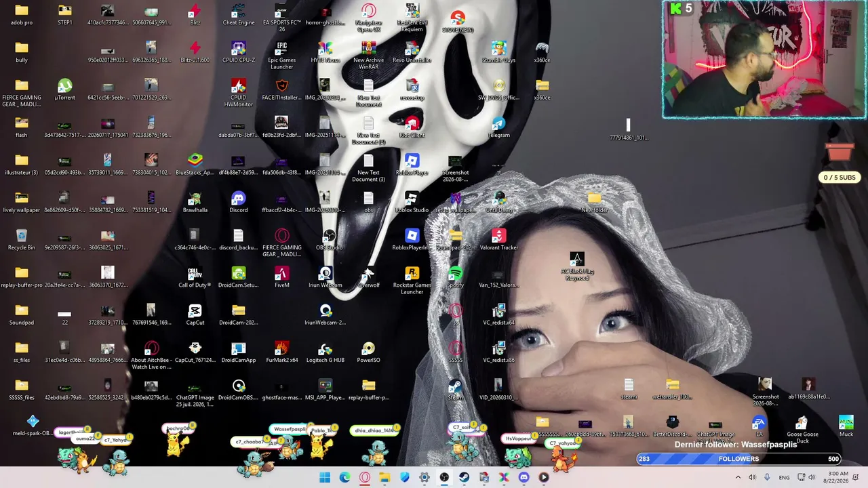Select the bully folder icon
Screen dimensions: 868x488
(22, 52)
